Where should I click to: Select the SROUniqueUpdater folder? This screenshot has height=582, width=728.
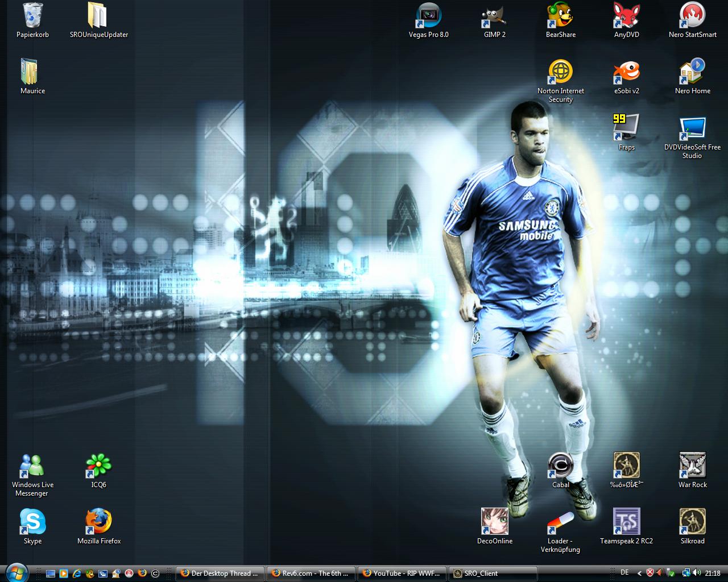tap(98, 16)
